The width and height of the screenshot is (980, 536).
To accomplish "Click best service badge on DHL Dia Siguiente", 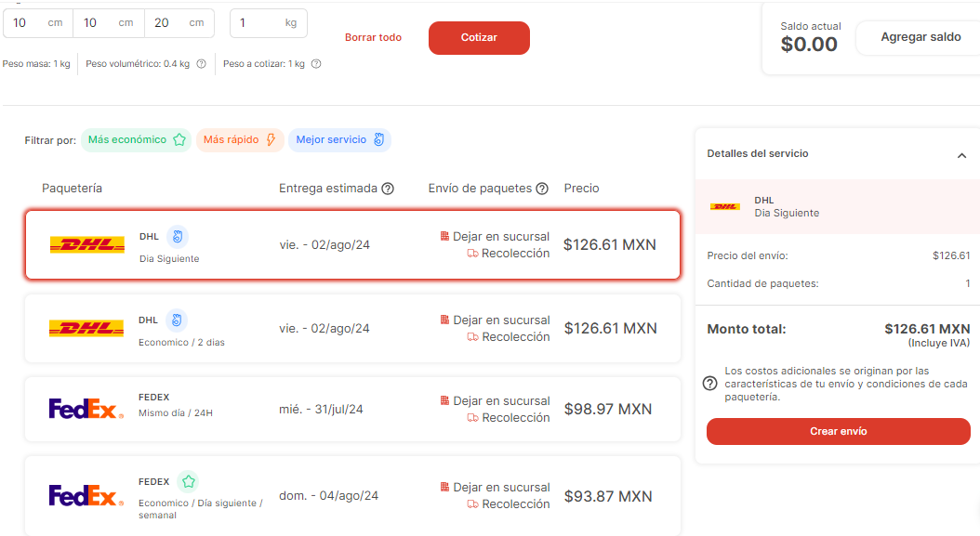I will point(179,237).
